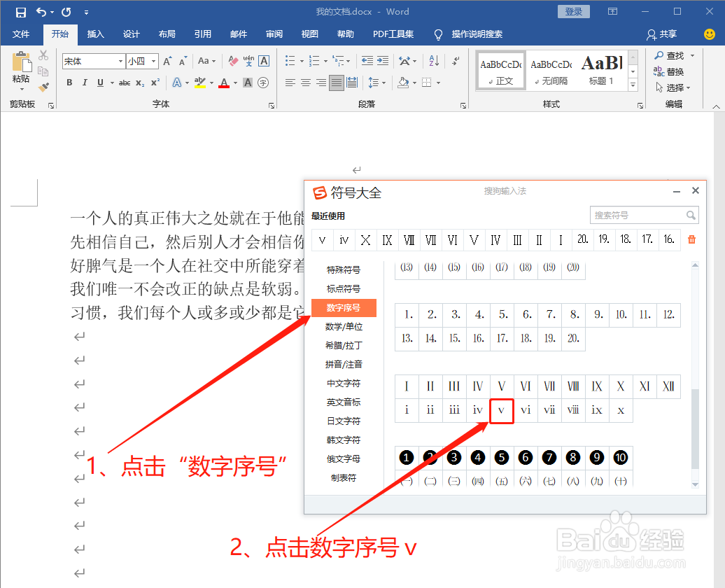This screenshot has height=588, width=725.
Task: Open the bullet list dropdown arrow
Action: (x=302, y=61)
